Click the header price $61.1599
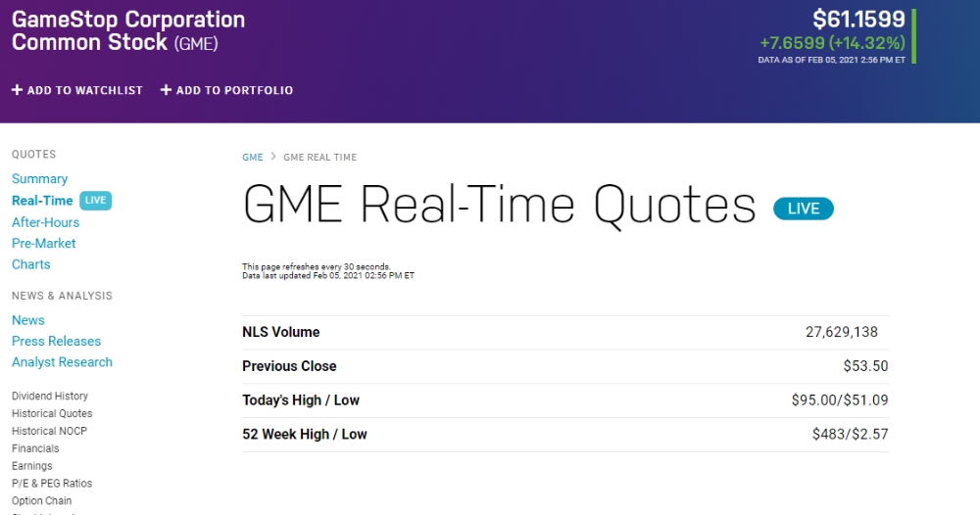 point(858,19)
